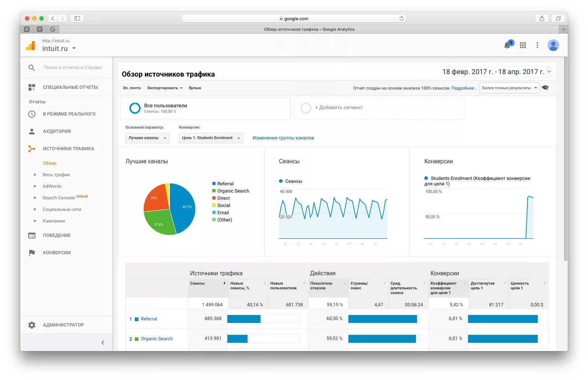Screen dimensions: 588x380
Task: Click the search magnifier icon
Action: coord(32,68)
